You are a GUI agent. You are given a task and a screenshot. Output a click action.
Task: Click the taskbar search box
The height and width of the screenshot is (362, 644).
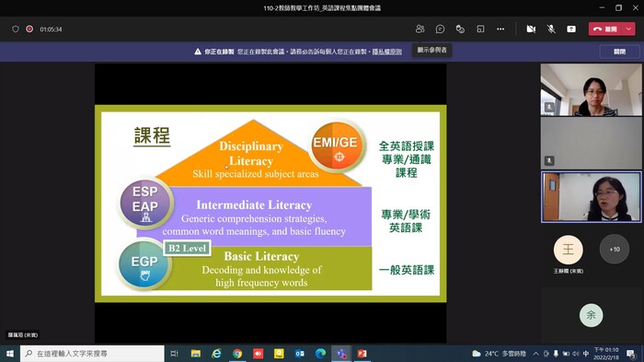[x=92, y=354]
